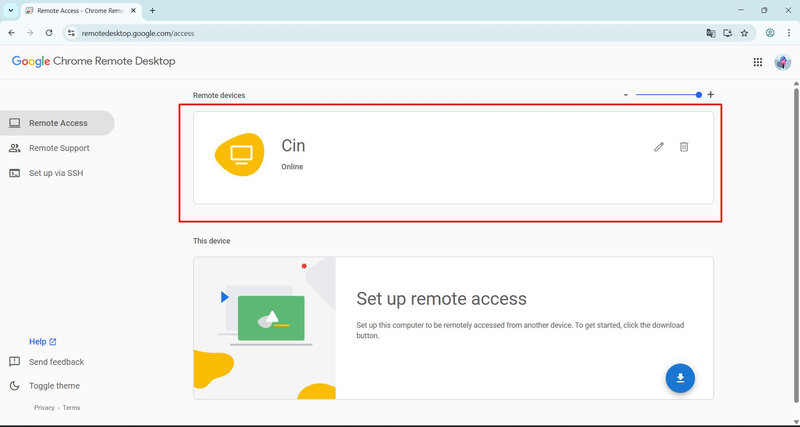Translate this page icon
The height and width of the screenshot is (427, 800).
click(710, 33)
